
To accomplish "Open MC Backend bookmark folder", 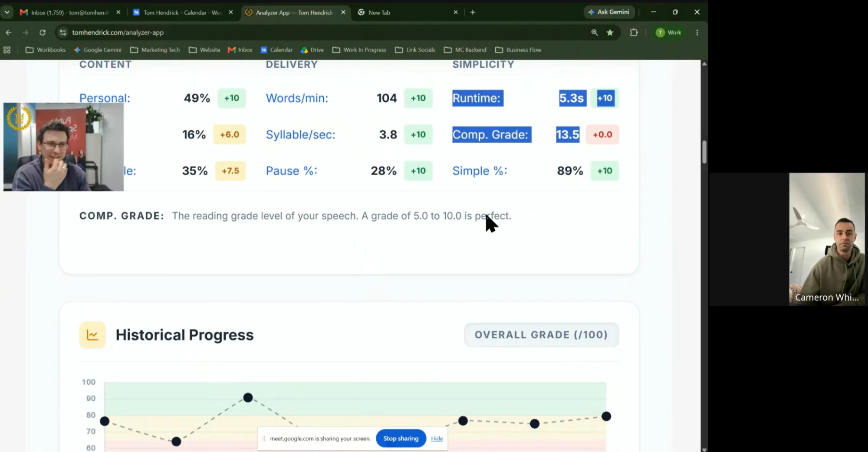I will [x=465, y=50].
